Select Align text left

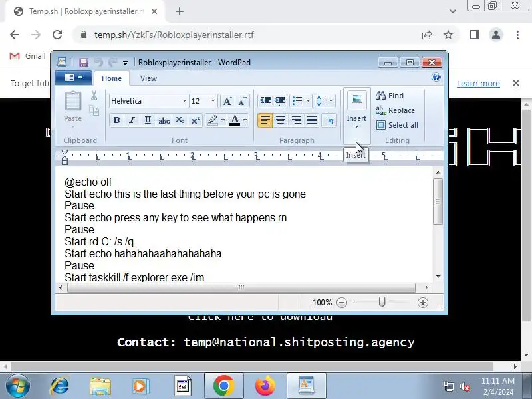[x=265, y=120]
